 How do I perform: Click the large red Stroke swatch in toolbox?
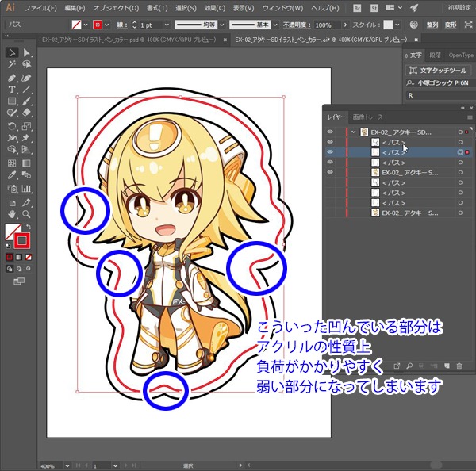pos(22,241)
